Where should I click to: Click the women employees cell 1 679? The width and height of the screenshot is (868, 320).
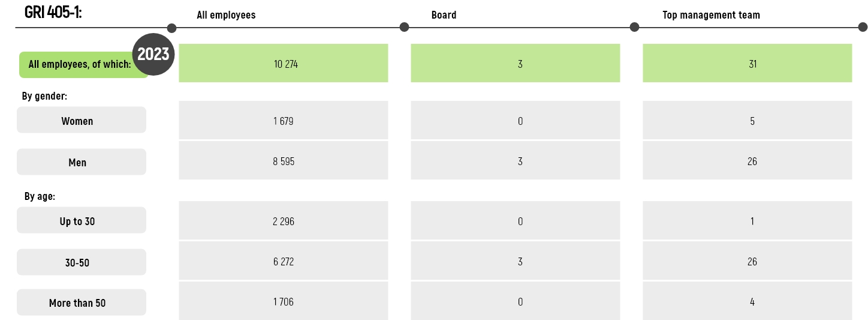[x=284, y=121]
